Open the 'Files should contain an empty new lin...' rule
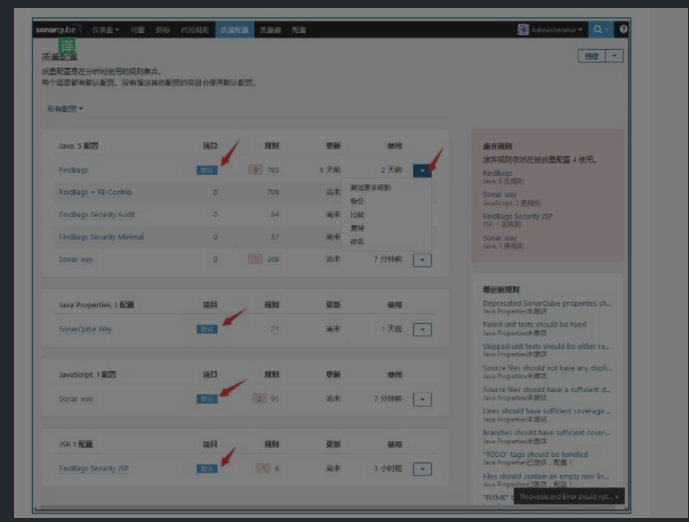689x522 pixels. 546,476
